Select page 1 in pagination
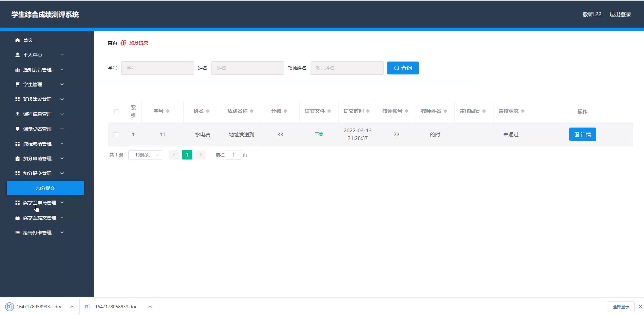Image resolution: width=644 pixels, height=315 pixels. 187,155
